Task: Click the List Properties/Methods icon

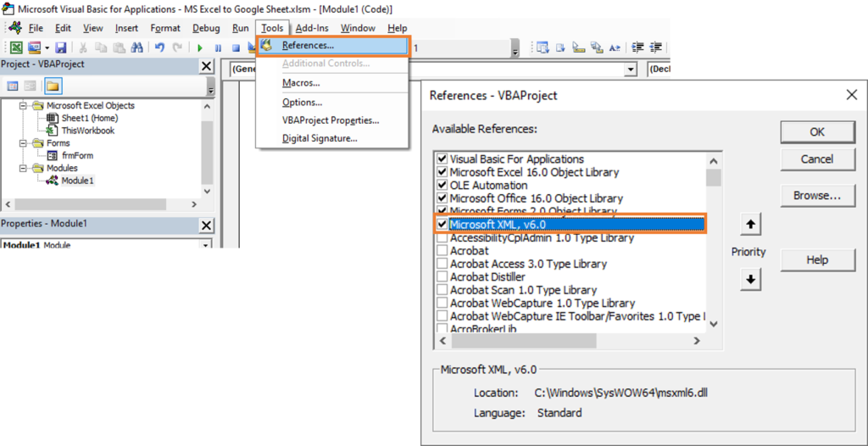Action: 542,47
